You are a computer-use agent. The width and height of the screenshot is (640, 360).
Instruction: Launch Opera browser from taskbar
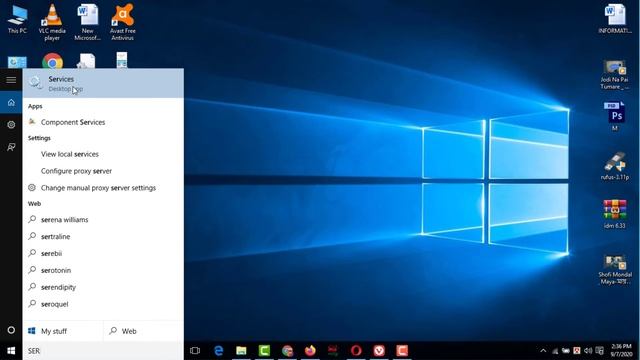coord(356,351)
